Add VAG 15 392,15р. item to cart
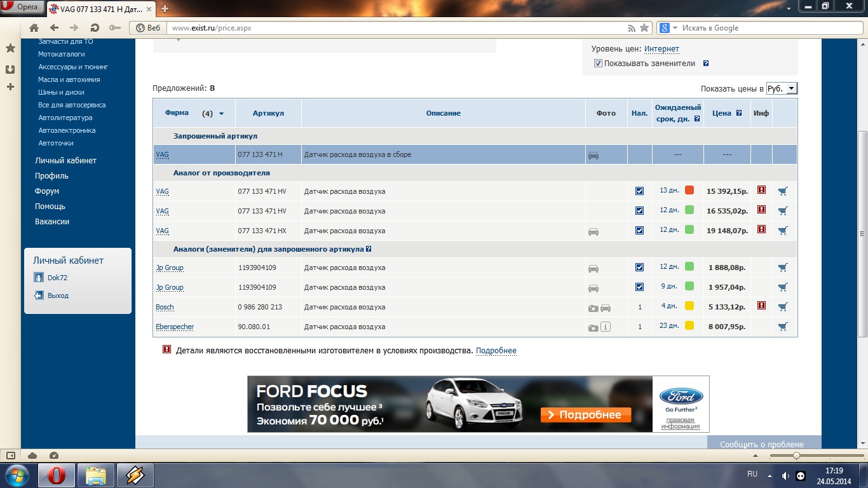The width and height of the screenshot is (868, 488). [782, 191]
